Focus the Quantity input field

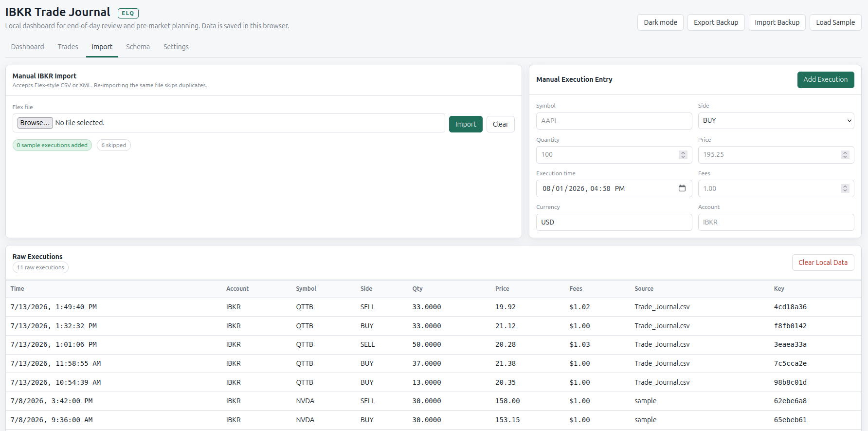[x=614, y=155]
